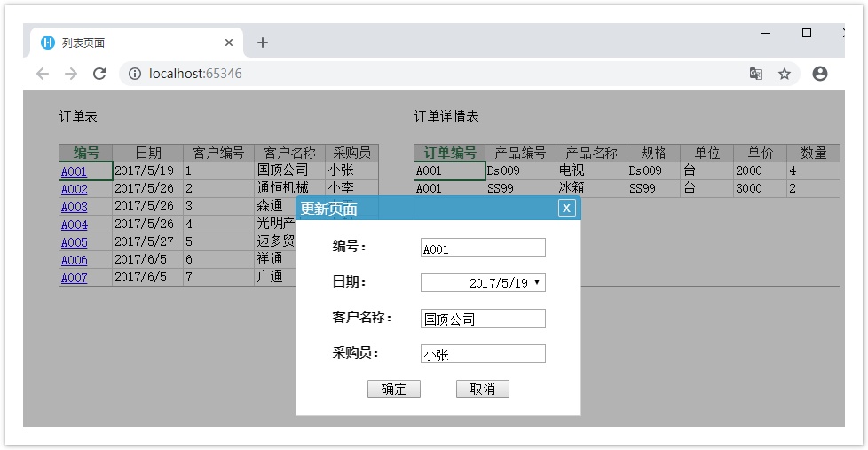Close the 更新页面 dialog with X
This screenshot has height=450, width=868.
(x=567, y=208)
